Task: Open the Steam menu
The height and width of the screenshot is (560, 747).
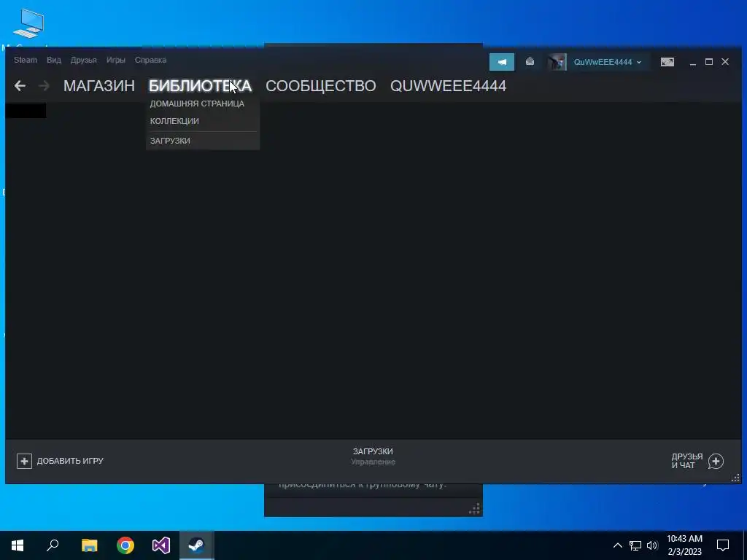Action: 26,60
